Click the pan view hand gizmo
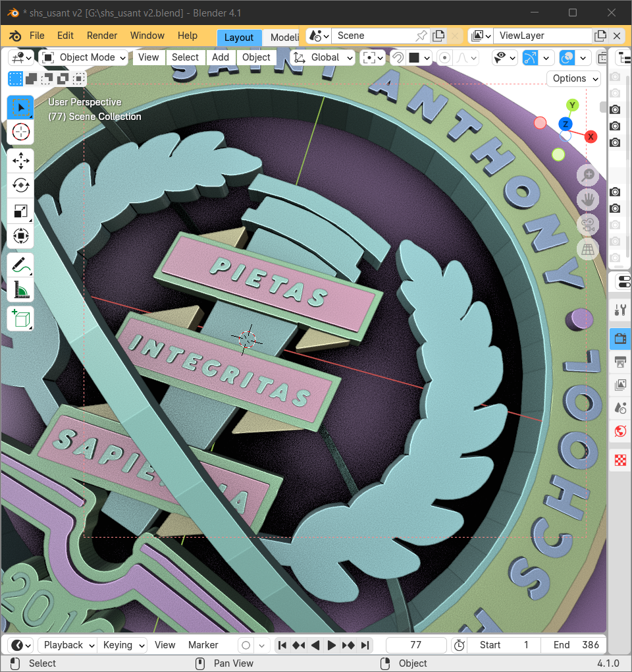Image resolution: width=632 pixels, height=672 pixels. click(x=588, y=200)
